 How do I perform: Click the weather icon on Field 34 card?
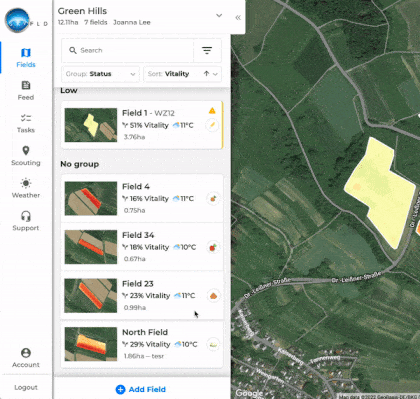pyautogui.click(x=177, y=247)
